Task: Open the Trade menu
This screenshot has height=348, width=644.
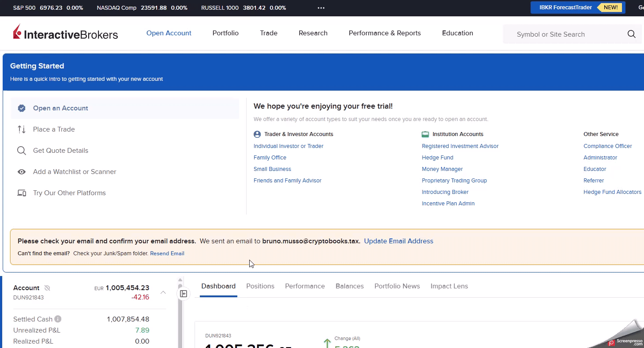Action: click(269, 33)
